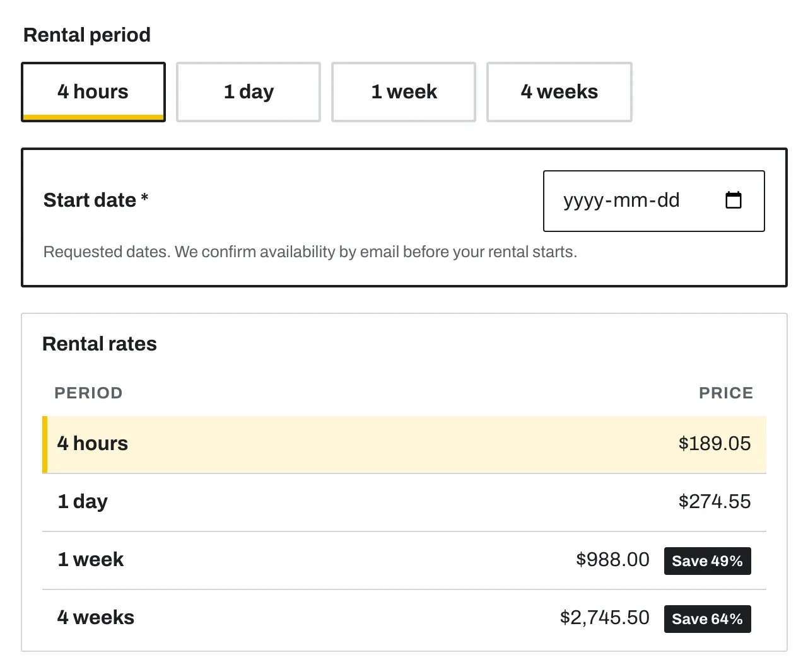Click the $988.00 price
The height and width of the screenshot is (672, 808).
[x=612, y=560]
